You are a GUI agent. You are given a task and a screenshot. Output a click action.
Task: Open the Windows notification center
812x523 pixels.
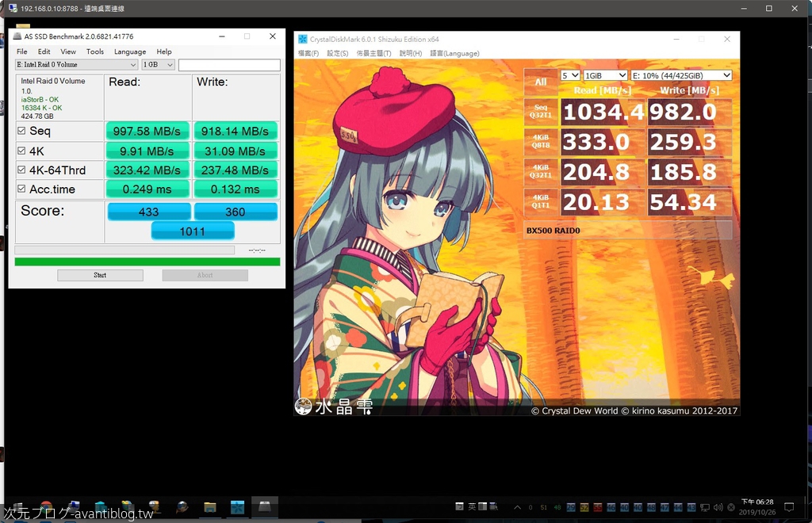click(x=789, y=507)
